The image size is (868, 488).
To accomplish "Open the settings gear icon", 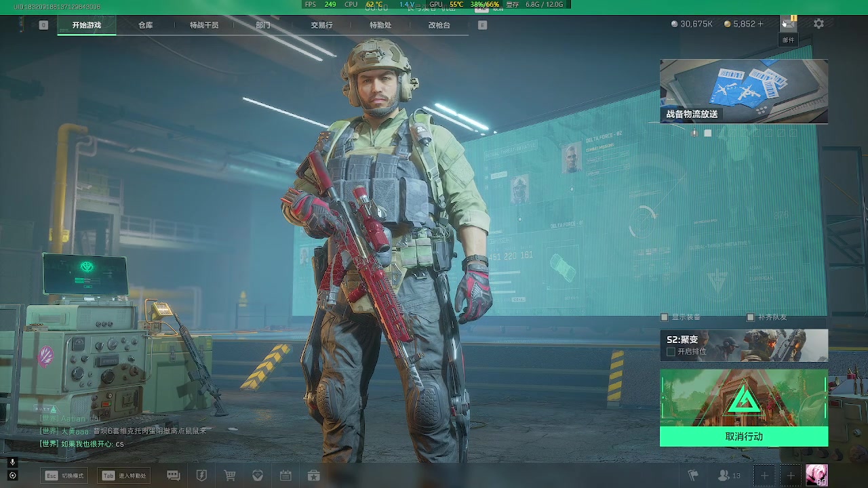I will click(x=818, y=24).
